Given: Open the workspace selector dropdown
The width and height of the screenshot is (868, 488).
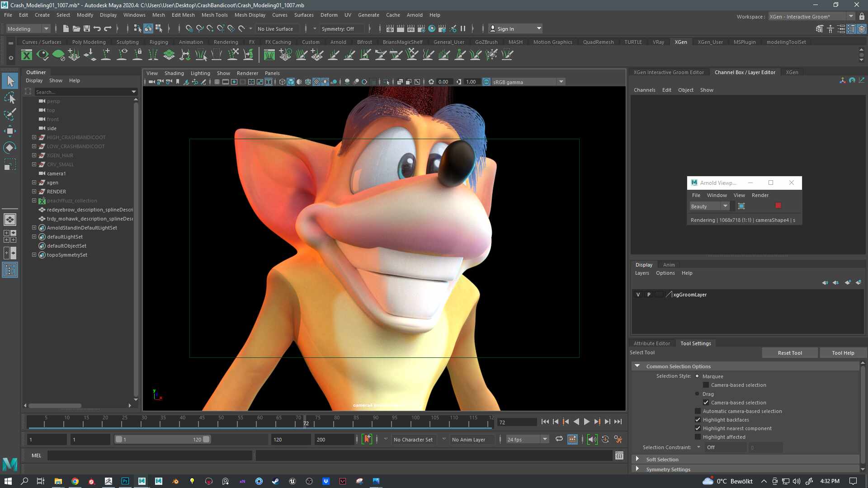Looking at the screenshot, I should 811,16.
